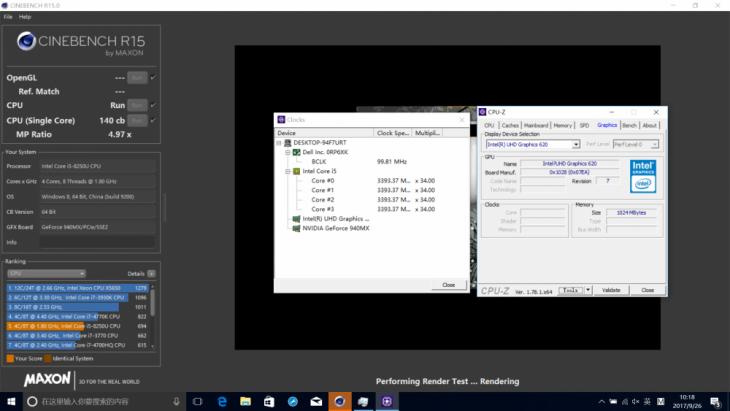The width and height of the screenshot is (730, 411).
Task: Select ranking entry Intel Core i7-3770 CPU
Action: (77, 336)
